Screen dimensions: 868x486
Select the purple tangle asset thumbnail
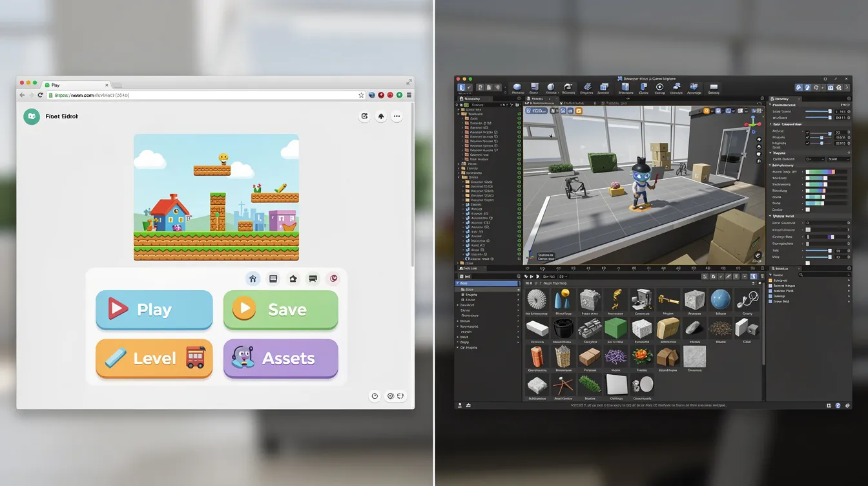(x=615, y=356)
